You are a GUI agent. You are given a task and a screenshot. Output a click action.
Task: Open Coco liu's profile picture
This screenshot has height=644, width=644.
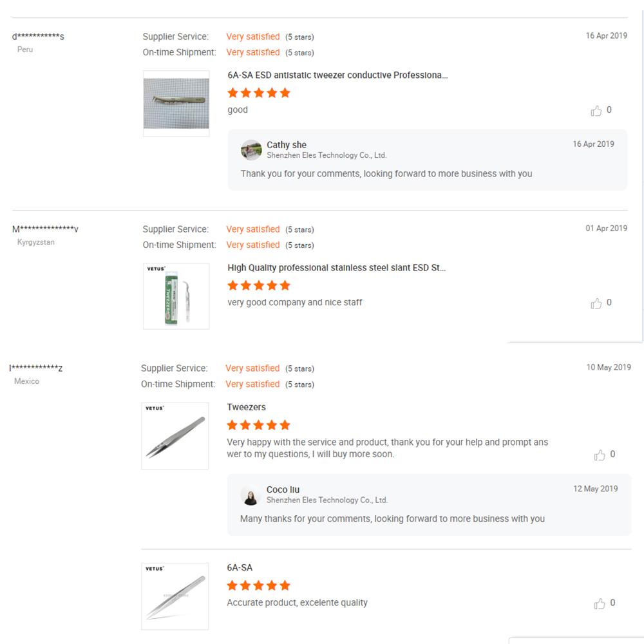pyautogui.click(x=251, y=495)
